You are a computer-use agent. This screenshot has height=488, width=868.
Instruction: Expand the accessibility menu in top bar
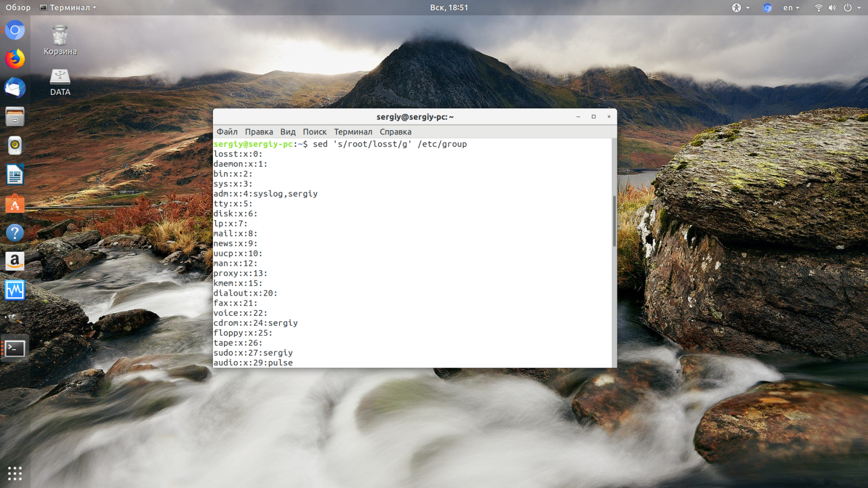tap(740, 8)
